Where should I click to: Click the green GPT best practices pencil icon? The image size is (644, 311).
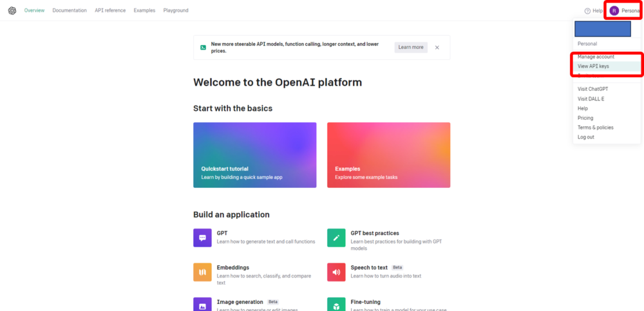pyautogui.click(x=336, y=238)
